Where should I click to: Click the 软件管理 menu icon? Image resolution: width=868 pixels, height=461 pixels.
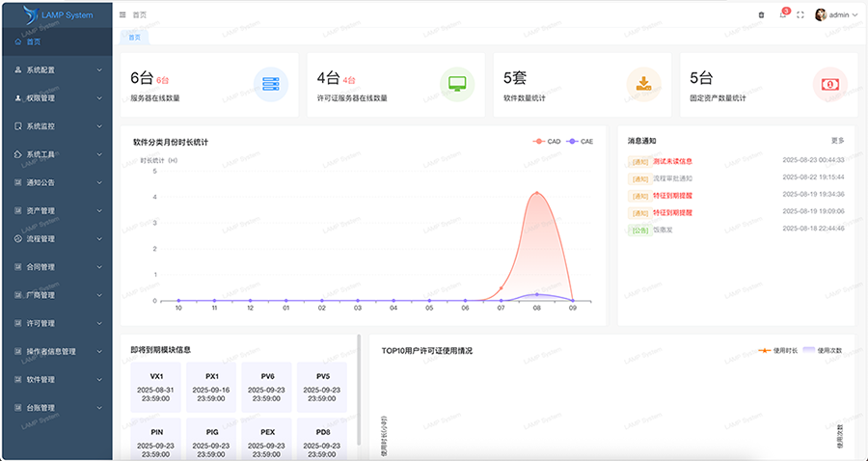pyautogui.click(x=18, y=380)
